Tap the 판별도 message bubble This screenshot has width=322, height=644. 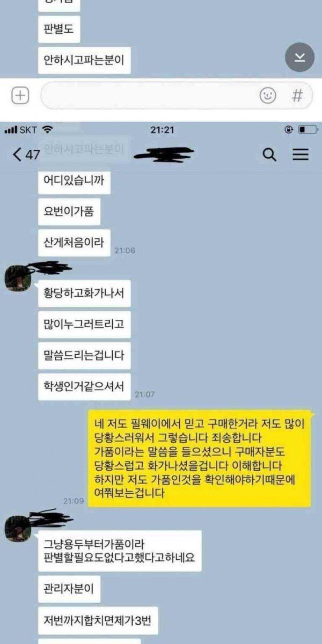coord(59,32)
